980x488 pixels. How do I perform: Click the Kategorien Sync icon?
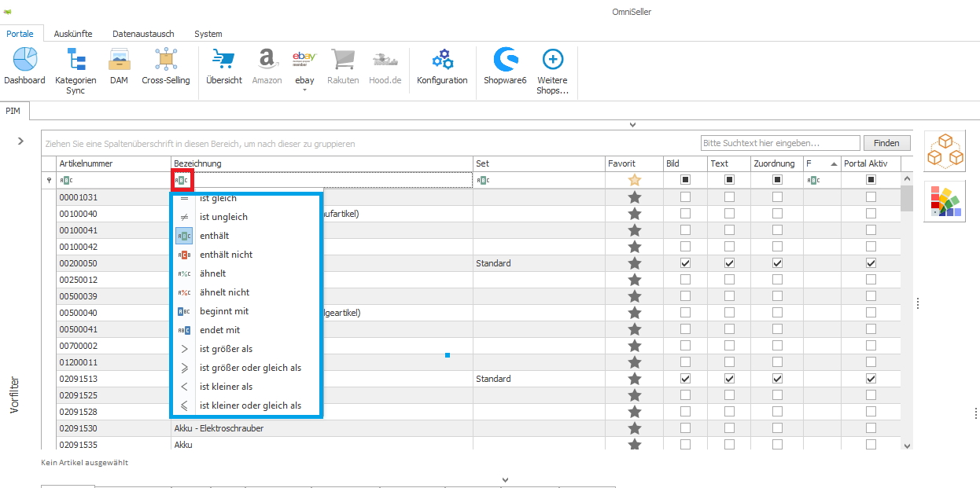tap(76, 61)
